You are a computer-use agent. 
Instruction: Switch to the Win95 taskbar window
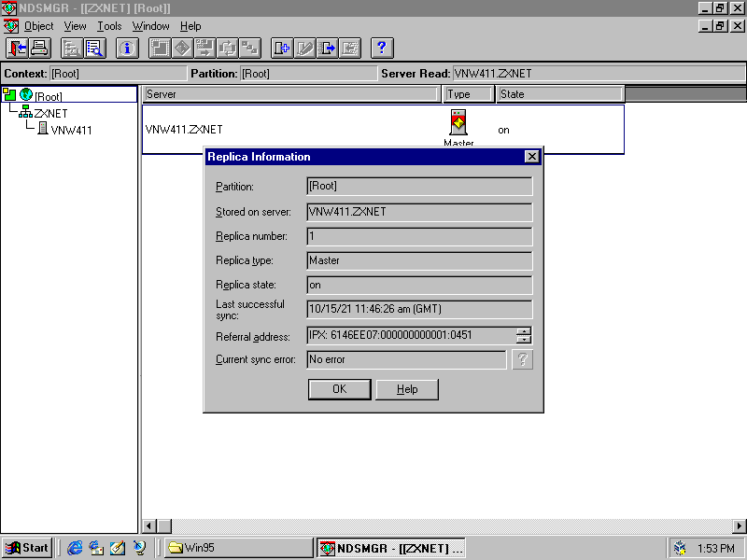pyautogui.click(x=239, y=548)
